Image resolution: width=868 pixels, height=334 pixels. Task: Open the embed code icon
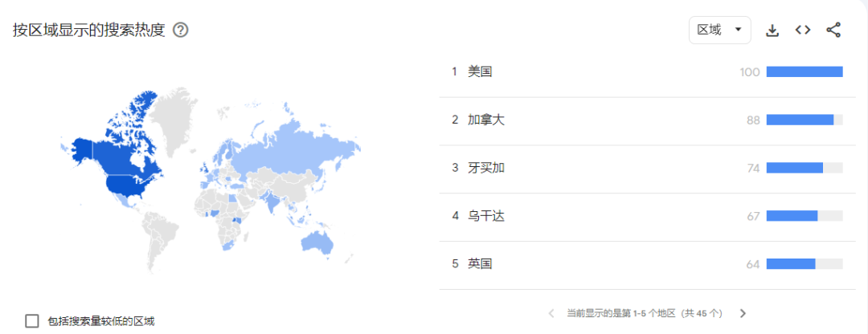pos(802,31)
